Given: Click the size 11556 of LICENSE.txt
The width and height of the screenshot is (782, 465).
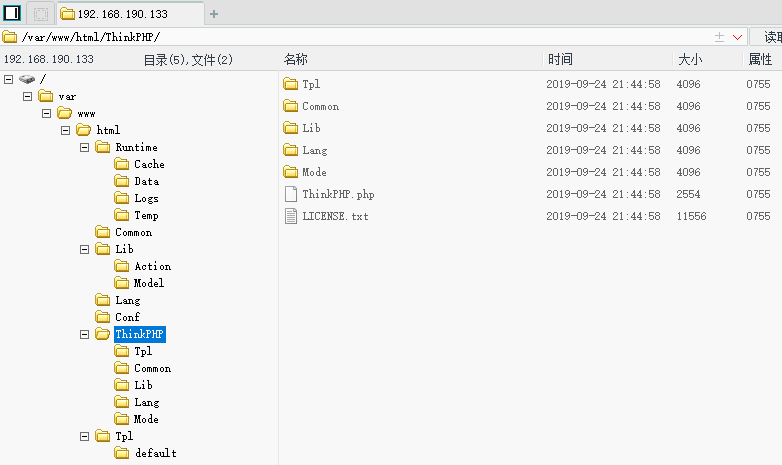Looking at the screenshot, I should pos(691,216).
